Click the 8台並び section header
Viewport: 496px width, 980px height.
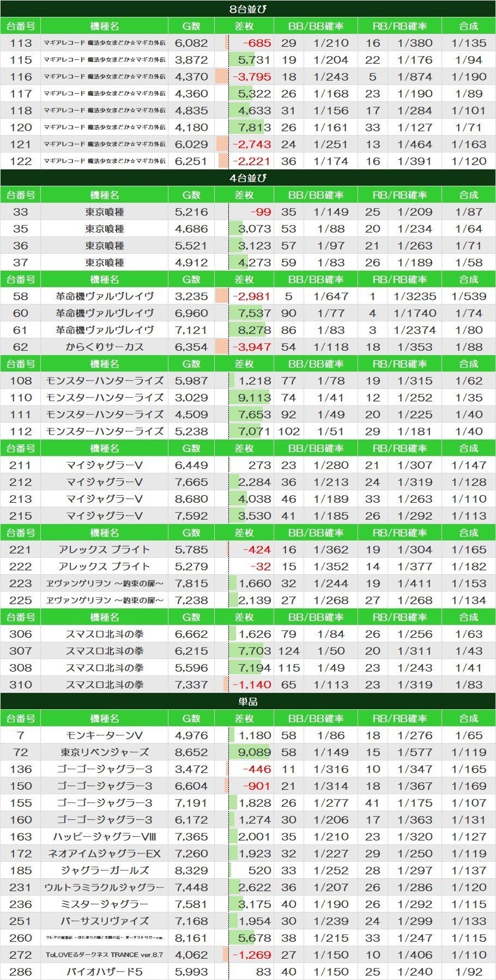248,9
